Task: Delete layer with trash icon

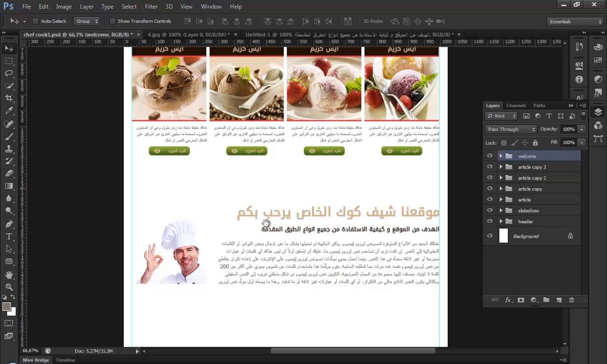Action: 572,300
